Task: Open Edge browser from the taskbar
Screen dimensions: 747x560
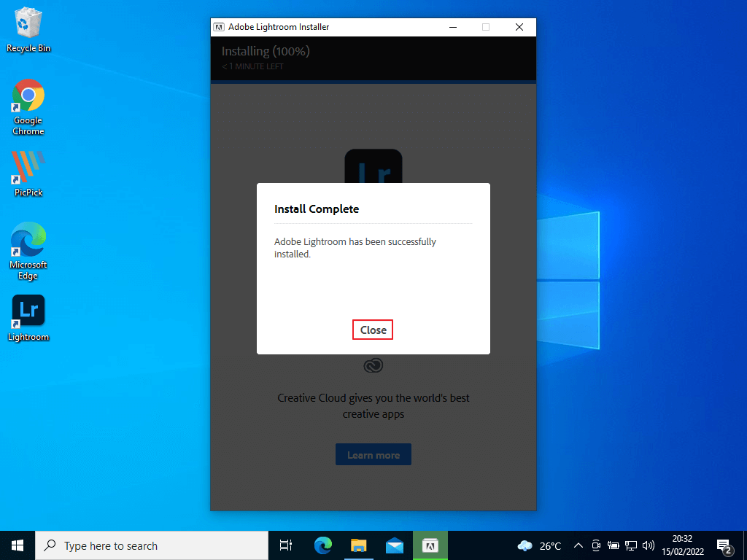Action: [x=322, y=545]
